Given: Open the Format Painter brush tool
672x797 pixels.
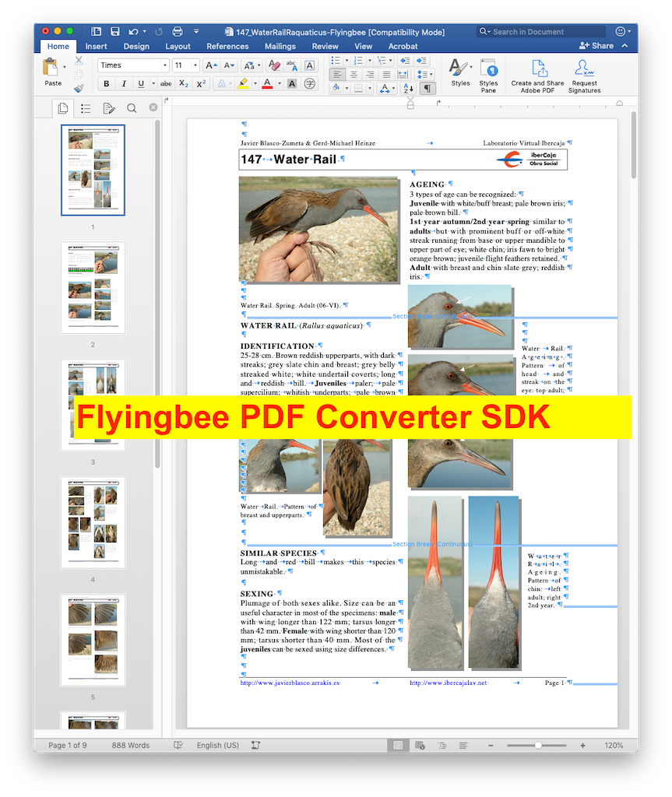Looking at the screenshot, I should click(x=79, y=89).
